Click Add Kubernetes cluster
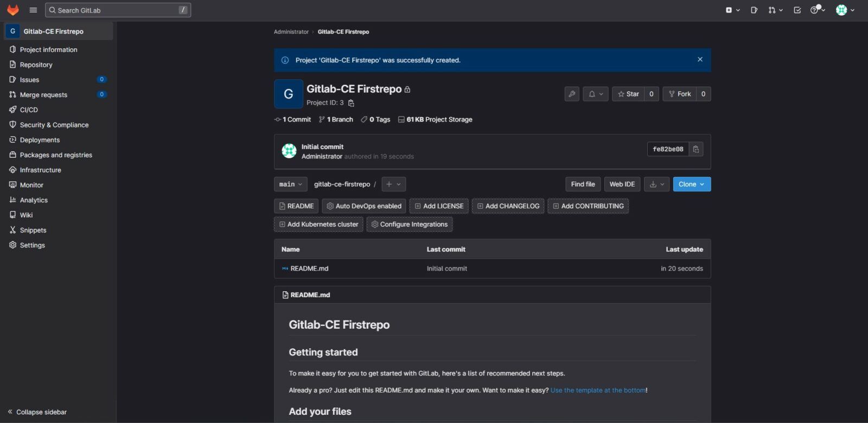Viewport: 868px width, 423px height. click(318, 225)
